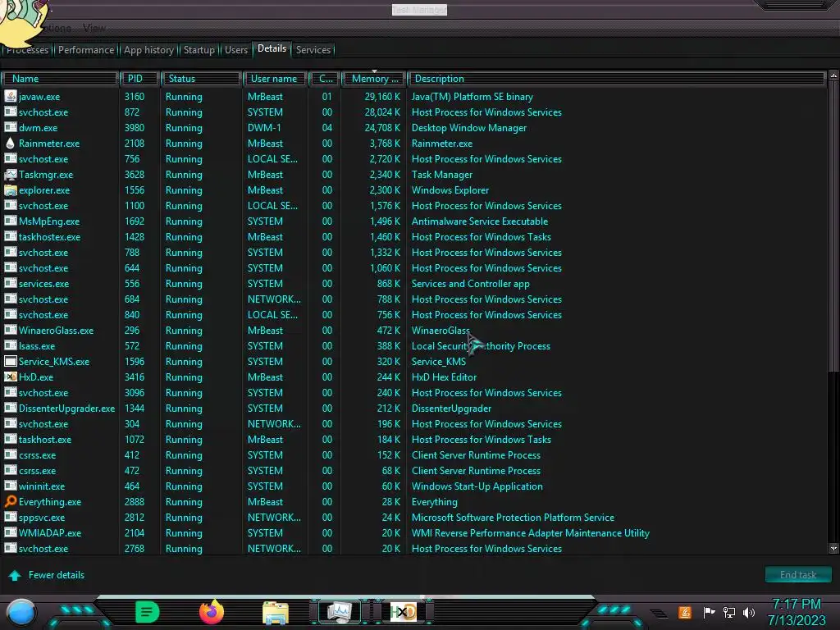Switch to HxD taskbar button
The height and width of the screenshot is (630, 840).
pos(404,612)
